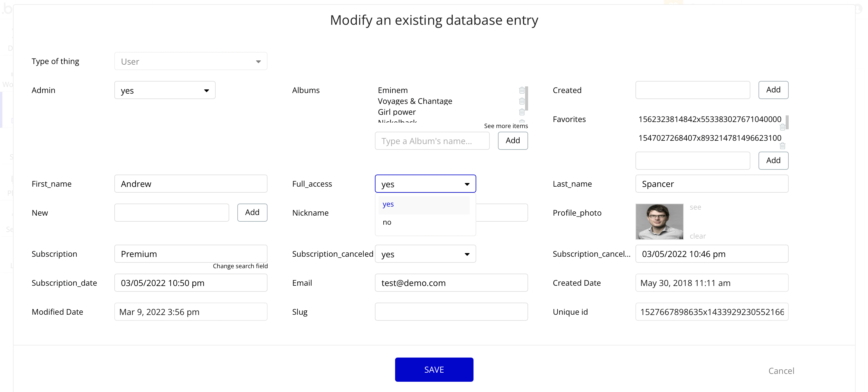Delete second favorite entry trash icon
The image size is (868, 392).
782,146
